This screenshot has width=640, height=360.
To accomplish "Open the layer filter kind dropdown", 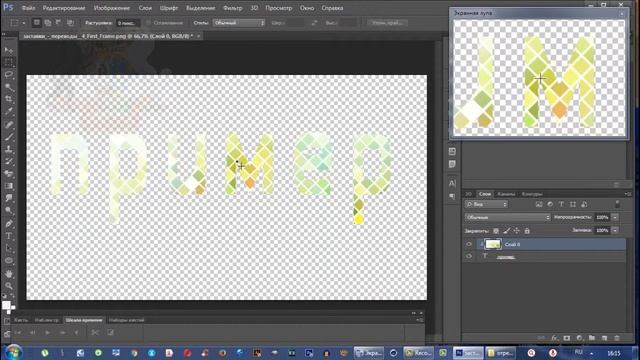I will (486, 204).
